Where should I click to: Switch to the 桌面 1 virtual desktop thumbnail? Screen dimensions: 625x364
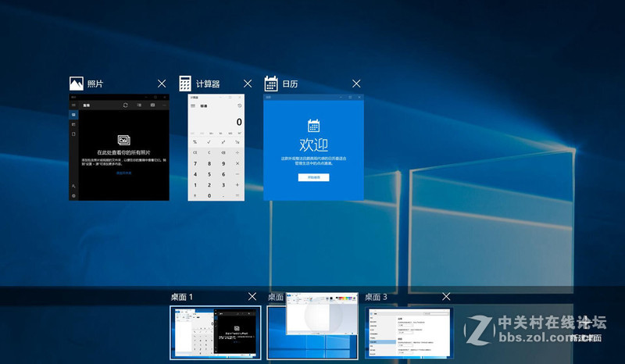(x=216, y=333)
